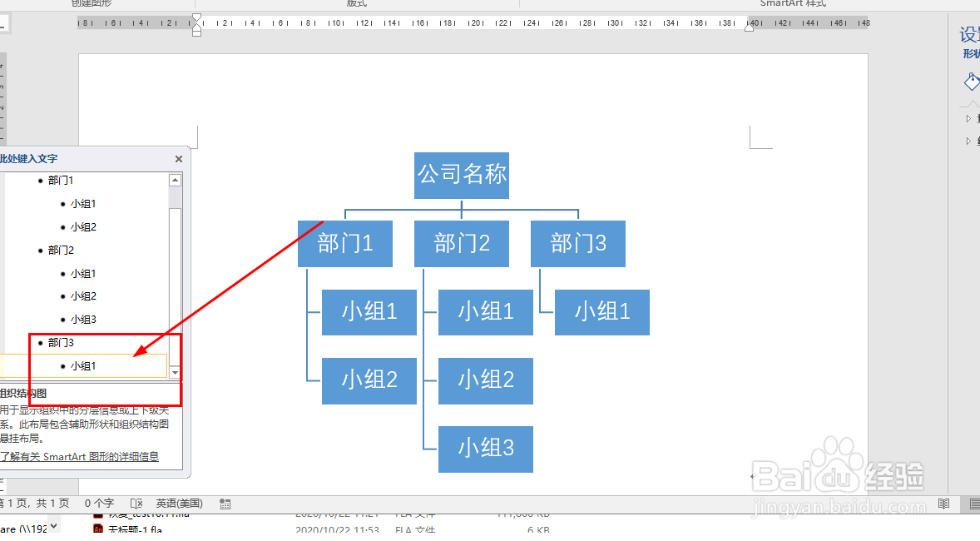Click the 在此处键入文字 text pane title
Screen dimensions: 980x541
click(28, 159)
